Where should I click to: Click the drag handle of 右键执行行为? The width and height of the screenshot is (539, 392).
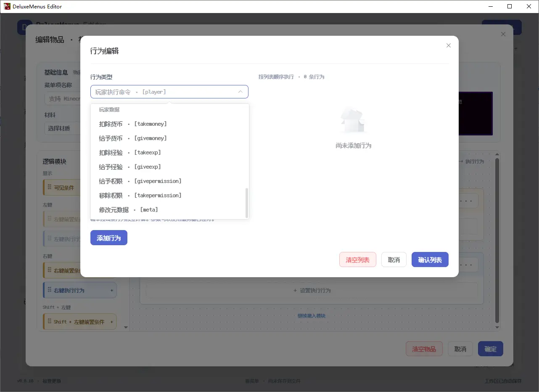49,290
